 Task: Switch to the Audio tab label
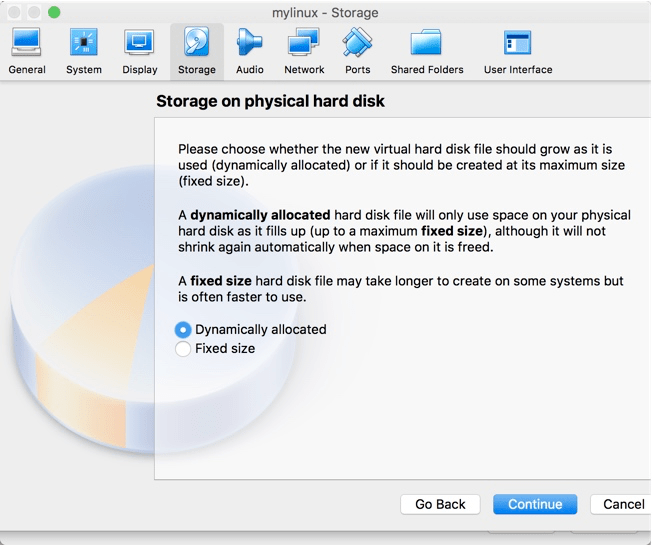click(249, 69)
